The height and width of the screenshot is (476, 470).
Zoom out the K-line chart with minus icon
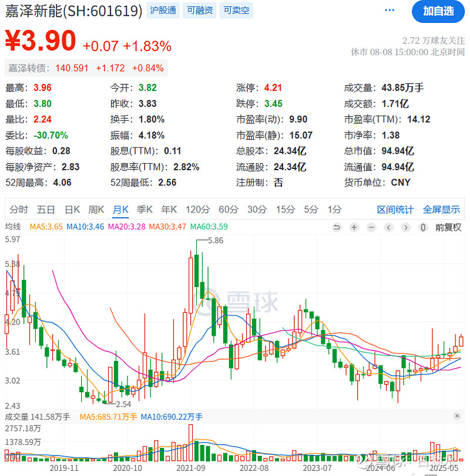pyautogui.click(x=371, y=227)
